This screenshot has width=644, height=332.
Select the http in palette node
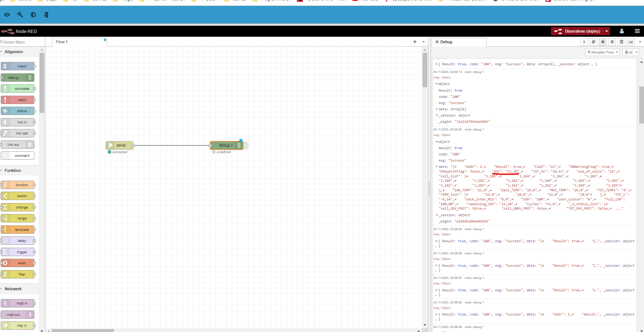pos(18,326)
